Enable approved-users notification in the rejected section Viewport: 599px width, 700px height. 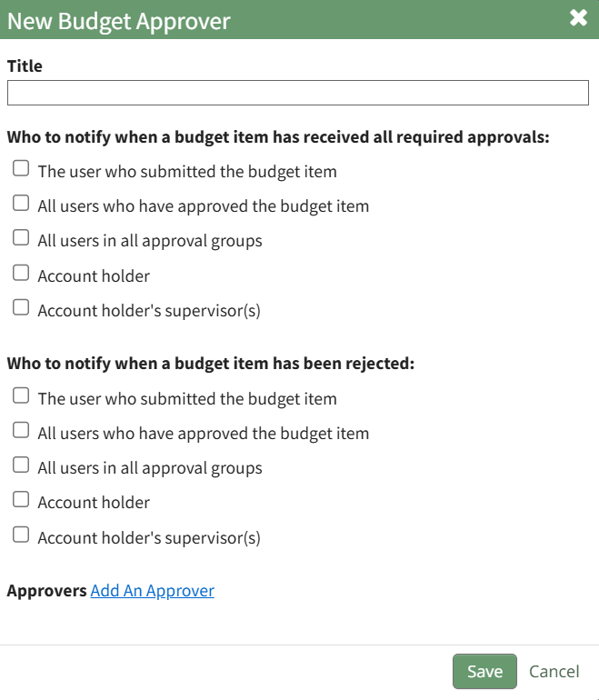tap(21, 431)
